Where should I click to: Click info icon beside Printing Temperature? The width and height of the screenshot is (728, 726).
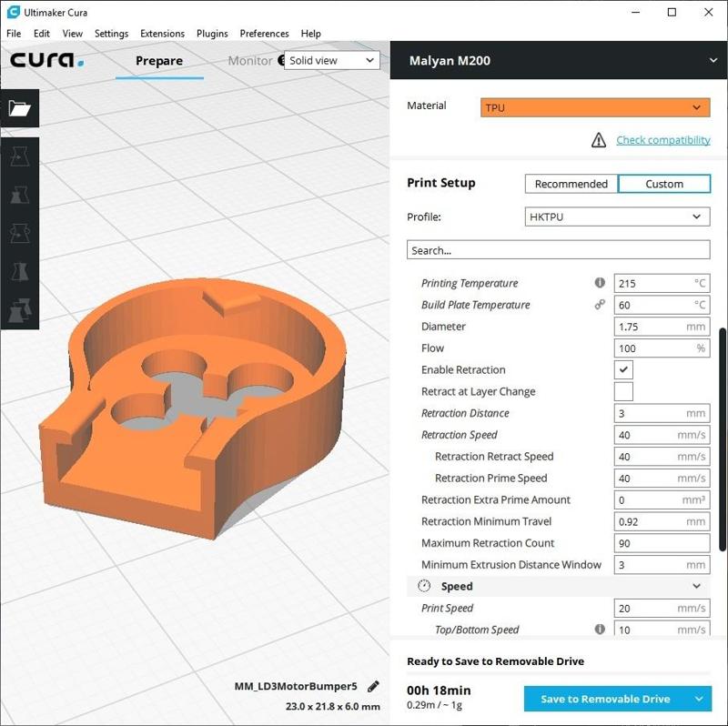point(600,282)
